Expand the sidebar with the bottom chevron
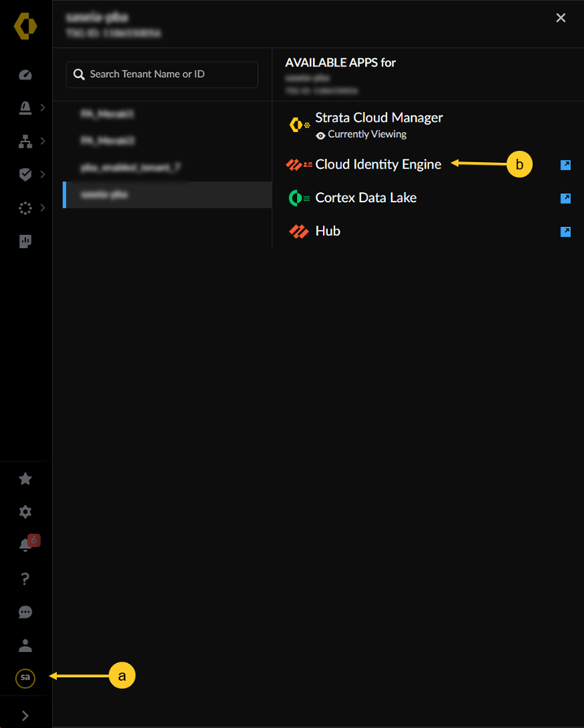Viewport: 584px width, 728px height. [25, 715]
